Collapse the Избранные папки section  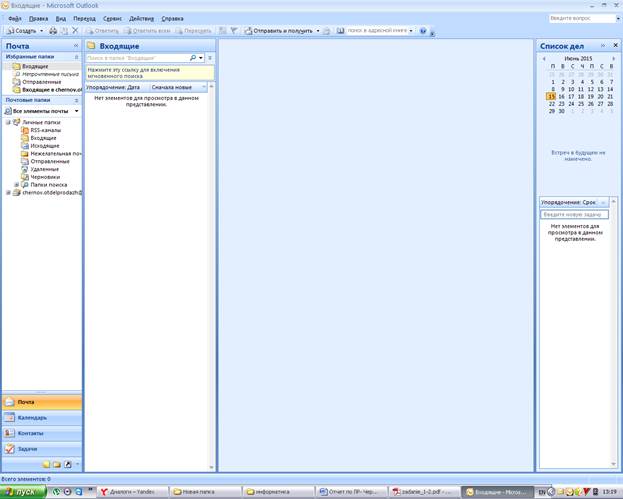click(x=77, y=57)
